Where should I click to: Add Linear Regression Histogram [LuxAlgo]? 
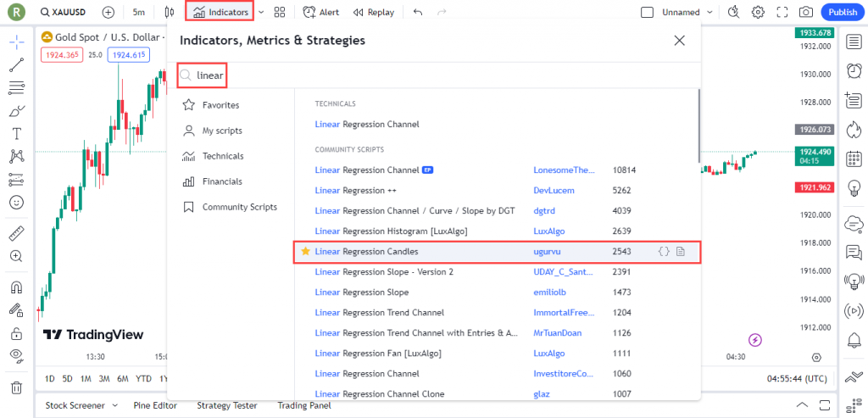[x=391, y=231]
